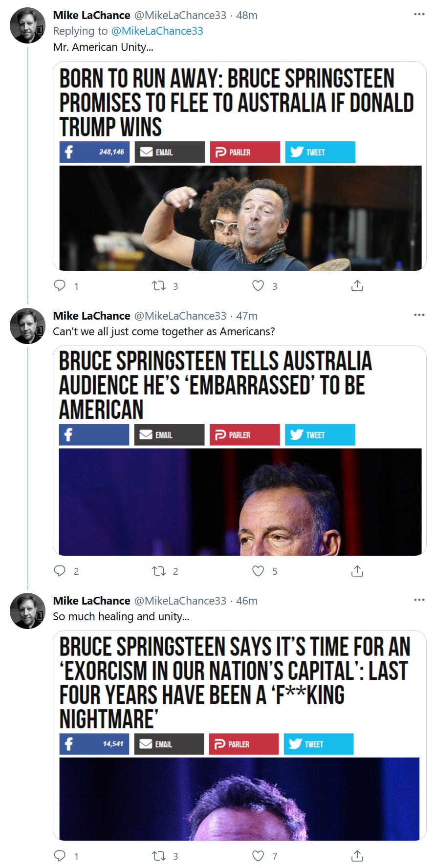Like the "come together as Americans" tweet
This screenshot has height=868, width=435.
click(258, 570)
